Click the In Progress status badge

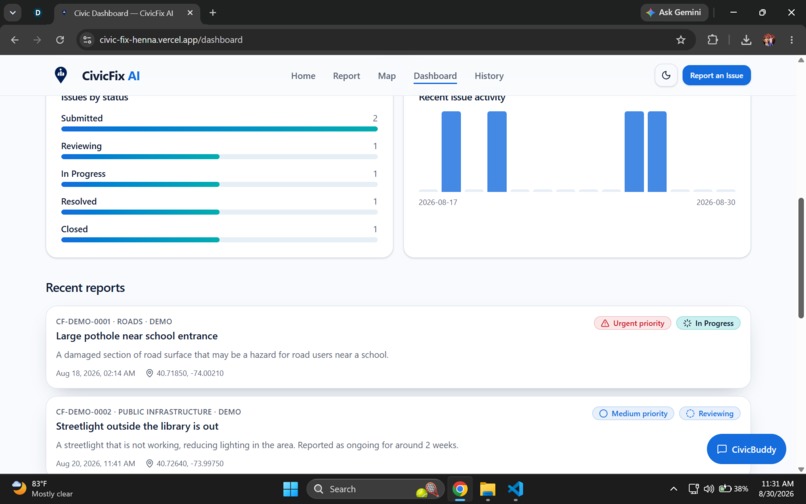coord(708,323)
